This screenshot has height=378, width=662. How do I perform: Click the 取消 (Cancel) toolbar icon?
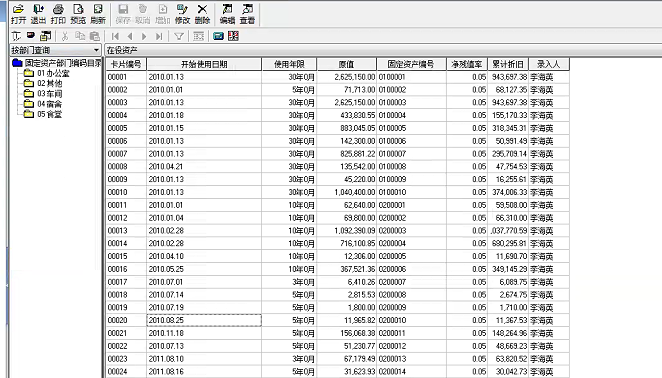click(143, 14)
